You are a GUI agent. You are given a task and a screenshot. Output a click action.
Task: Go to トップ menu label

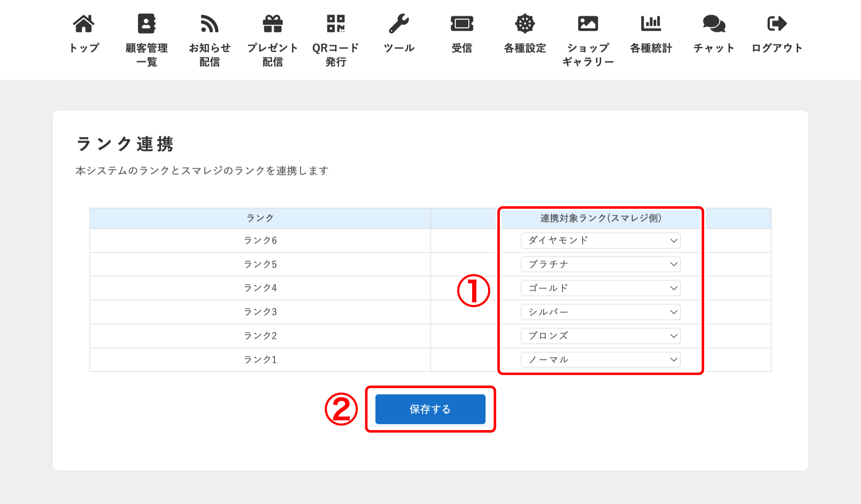[84, 48]
